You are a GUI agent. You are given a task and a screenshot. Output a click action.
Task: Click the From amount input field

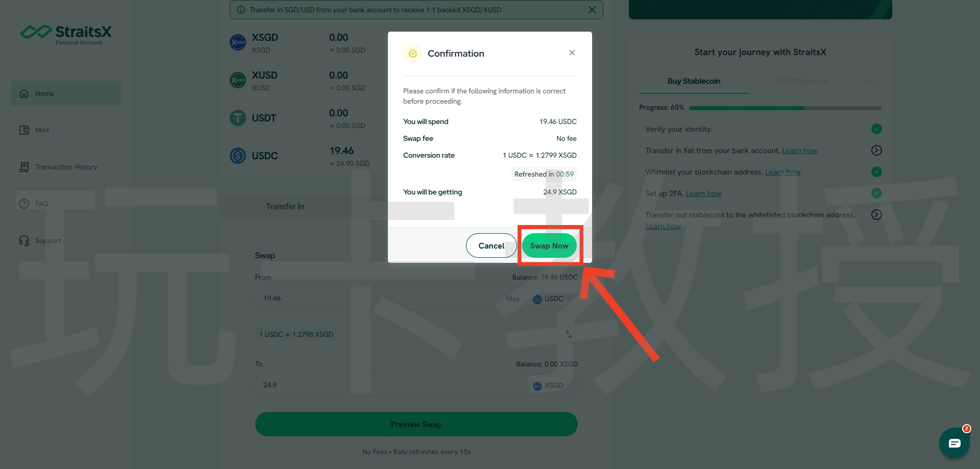[378, 299]
